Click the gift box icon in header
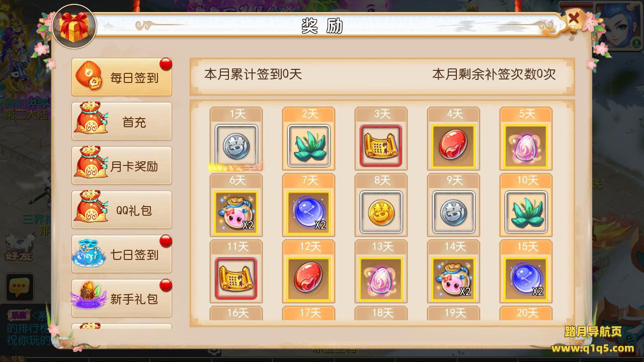644x362 pixels. click(73, 27)
